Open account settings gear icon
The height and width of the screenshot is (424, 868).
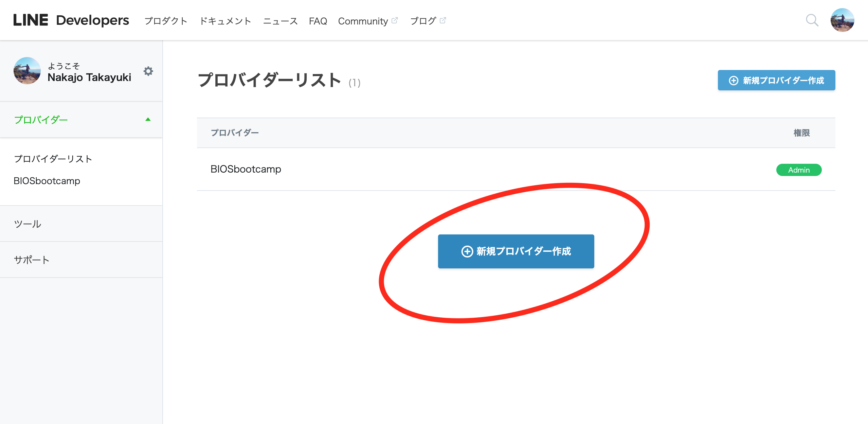(148, 71)
